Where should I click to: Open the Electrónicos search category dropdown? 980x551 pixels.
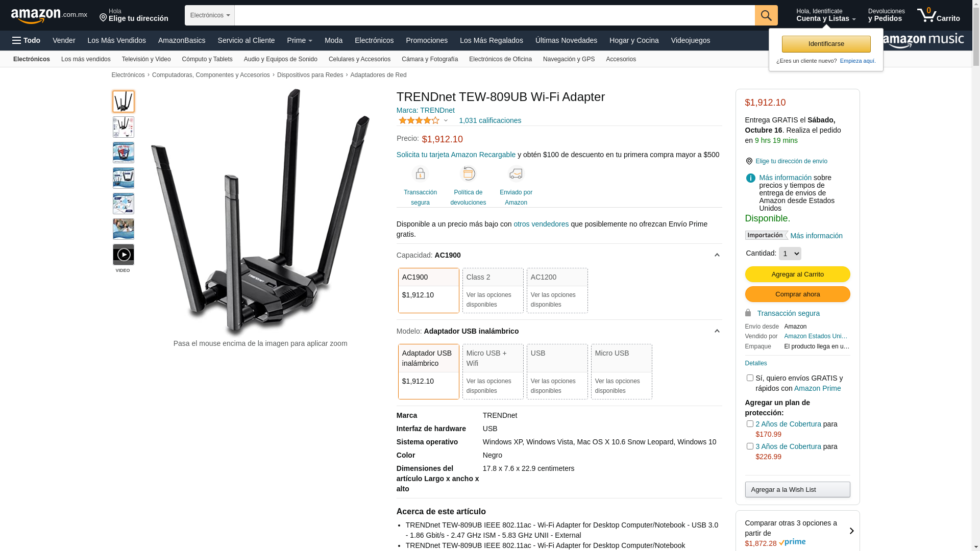coord(210,15)
